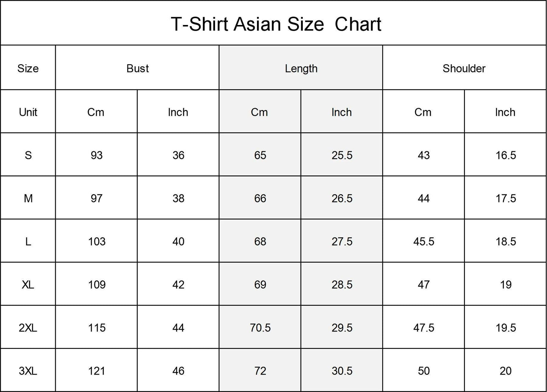Select the 30.5 inch length for 3XL
The height and width of the screenshot is (392, 547).
[342, 371]
